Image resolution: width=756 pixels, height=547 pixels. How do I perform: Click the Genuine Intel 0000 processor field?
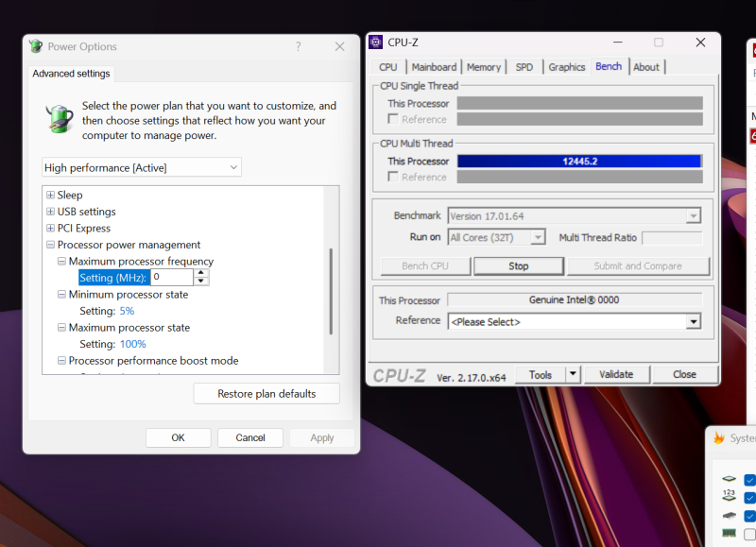575,299
